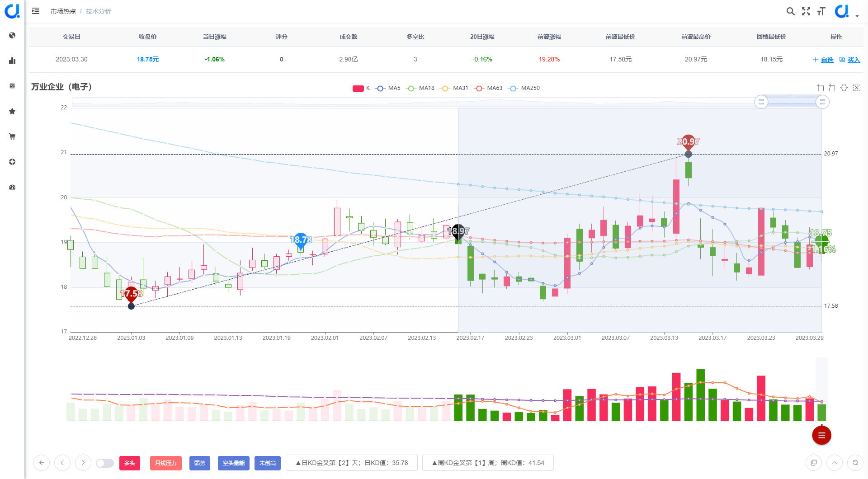Viewport: 868px width, 479px height.
Task: Click the 弱势 tag button
Action: tap(200, 463)
